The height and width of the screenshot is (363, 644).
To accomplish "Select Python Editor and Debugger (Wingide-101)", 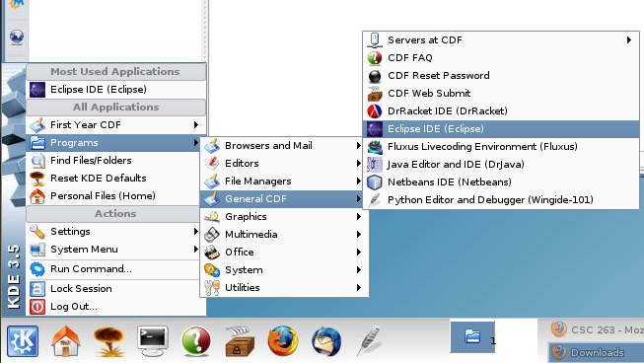I will pyautogui.click(x=501, y=200).
